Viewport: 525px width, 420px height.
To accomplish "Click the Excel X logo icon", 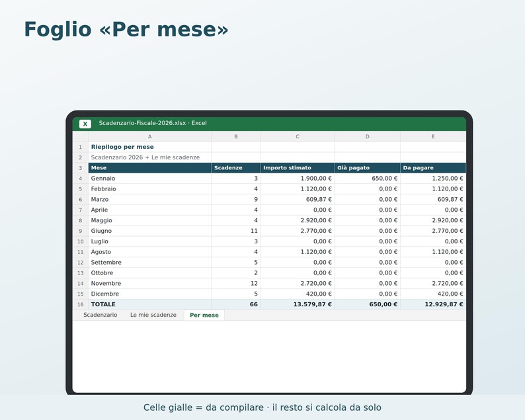I will pyautogui.click(x=85, y=124).
